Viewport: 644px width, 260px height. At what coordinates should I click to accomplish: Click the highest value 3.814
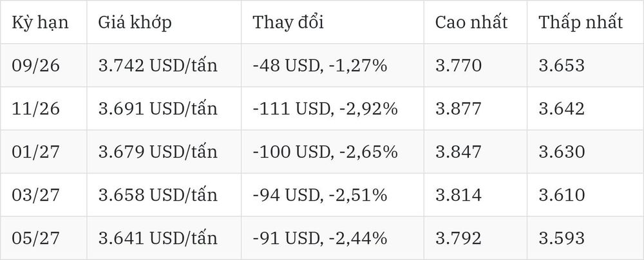coord(459,195)
